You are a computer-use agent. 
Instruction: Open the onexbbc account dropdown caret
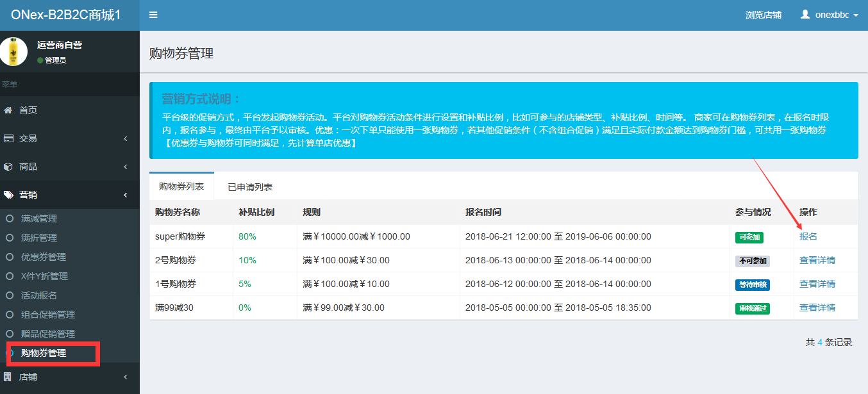856,15
